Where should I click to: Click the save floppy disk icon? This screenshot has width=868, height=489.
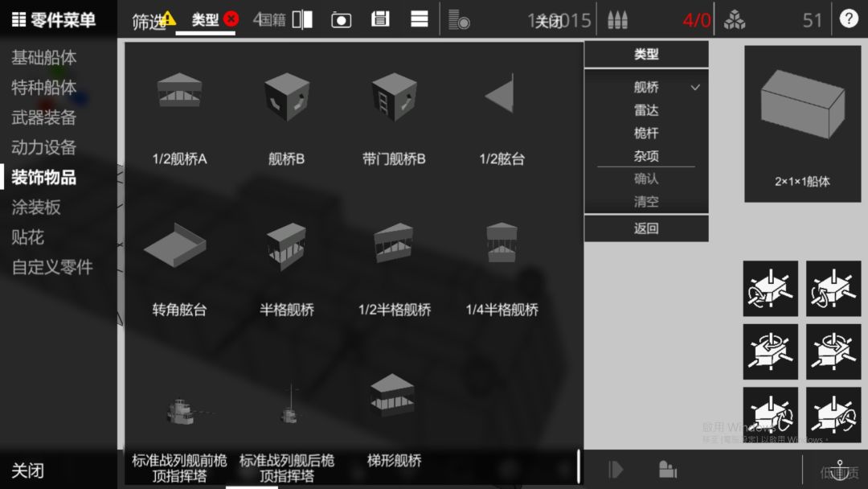[x=380, y=19]
